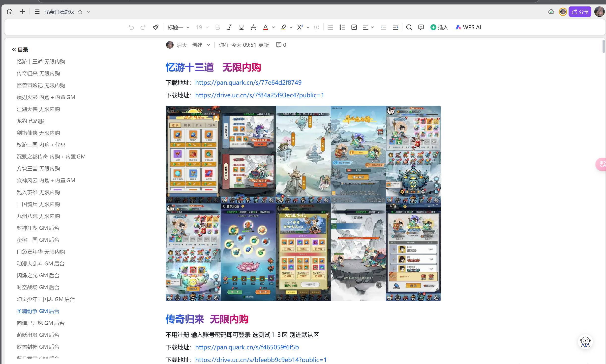606x364 pixels.
Task: Apply the red font color
Action: tap(265, 27)
